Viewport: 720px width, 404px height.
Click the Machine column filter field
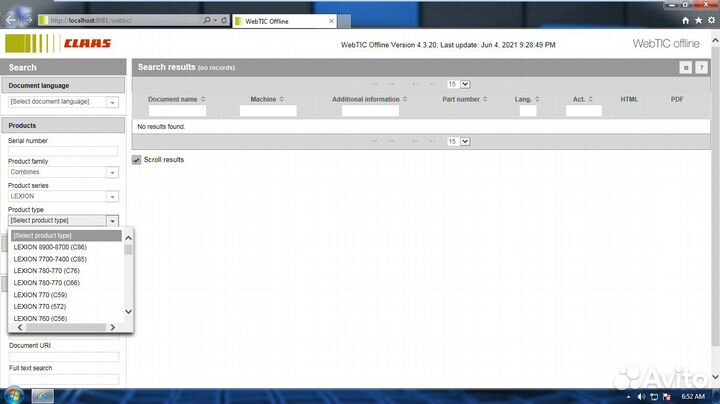[x=269, y=111]
